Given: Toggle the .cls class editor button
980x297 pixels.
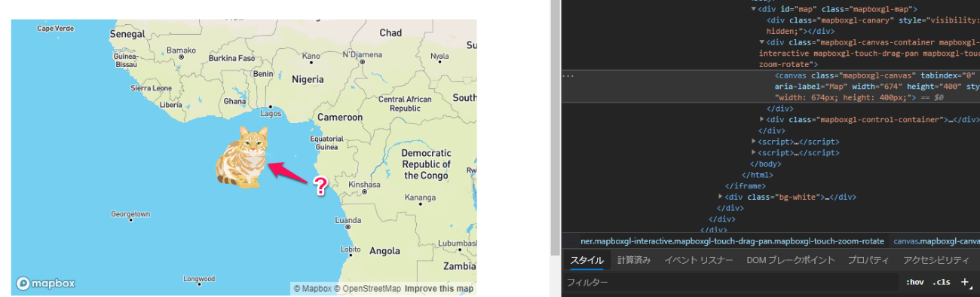Looking at the screenshot, I should pos(942,283).
